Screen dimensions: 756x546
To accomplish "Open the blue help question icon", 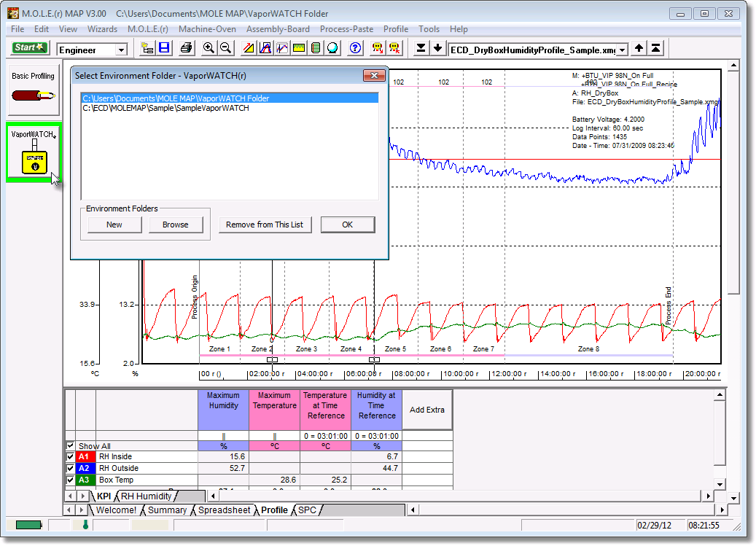I will point(355,48).
